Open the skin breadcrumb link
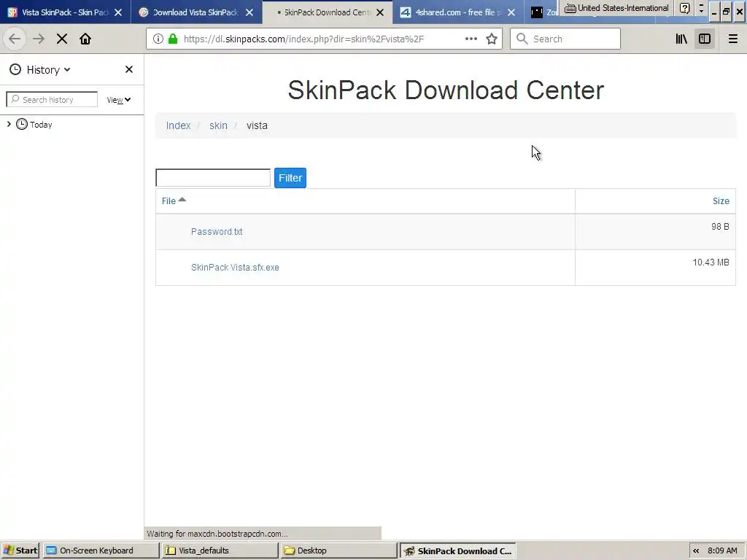The height and width of the screenshot is (560, 747). [x=218, y=125]
